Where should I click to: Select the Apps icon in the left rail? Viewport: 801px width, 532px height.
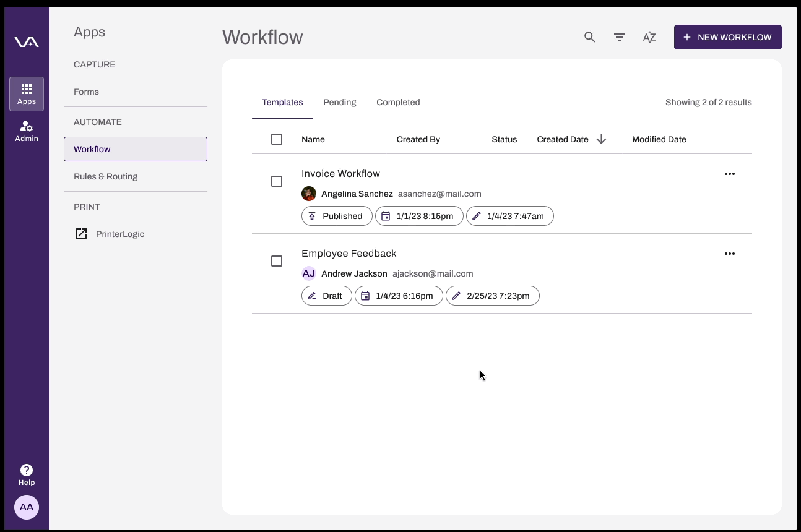pos(27,94)
